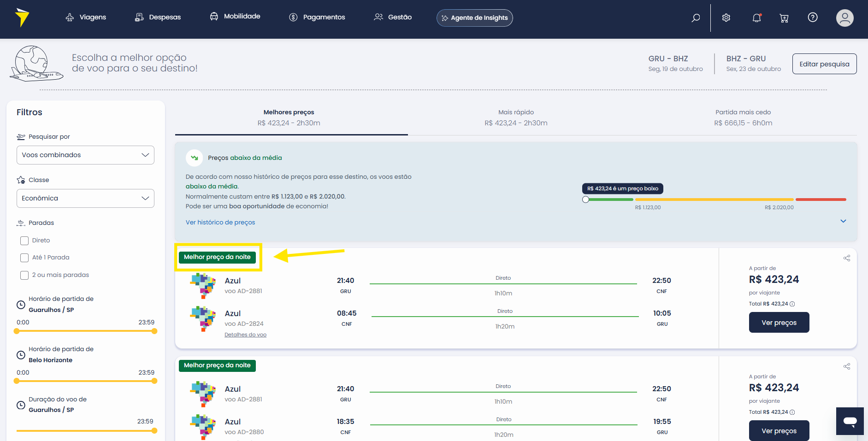Select the Melhores preços tab
The width and height of the screenshot is (868, 441).
click(x=291, y=118)
